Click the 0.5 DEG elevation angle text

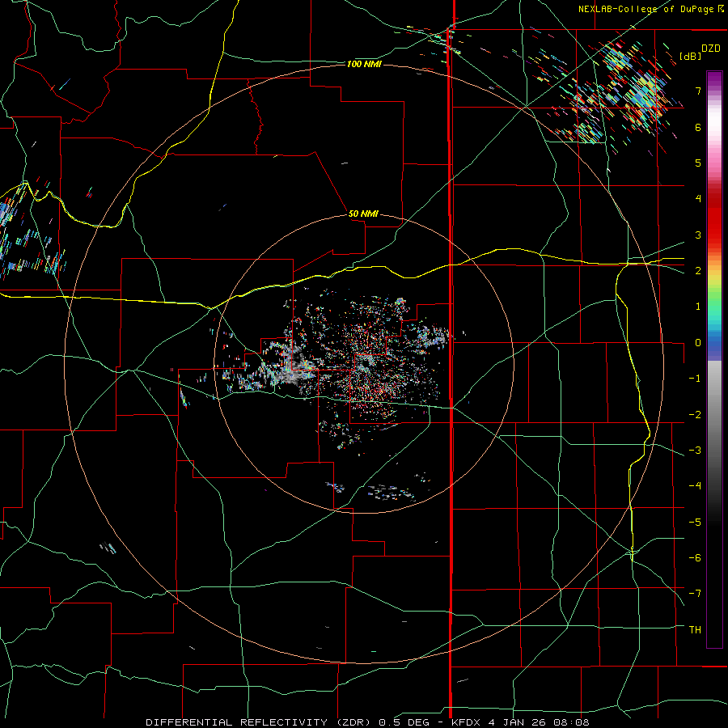(x=407, y=722)
